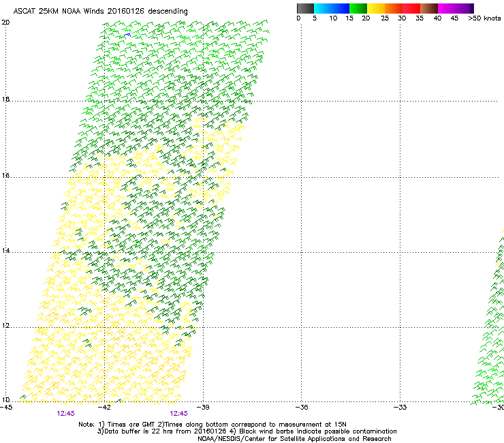This screenshot has height=443, width=504.
Task: Click the cyan-blue 5-15 knots color band
Action: [332, 8]
